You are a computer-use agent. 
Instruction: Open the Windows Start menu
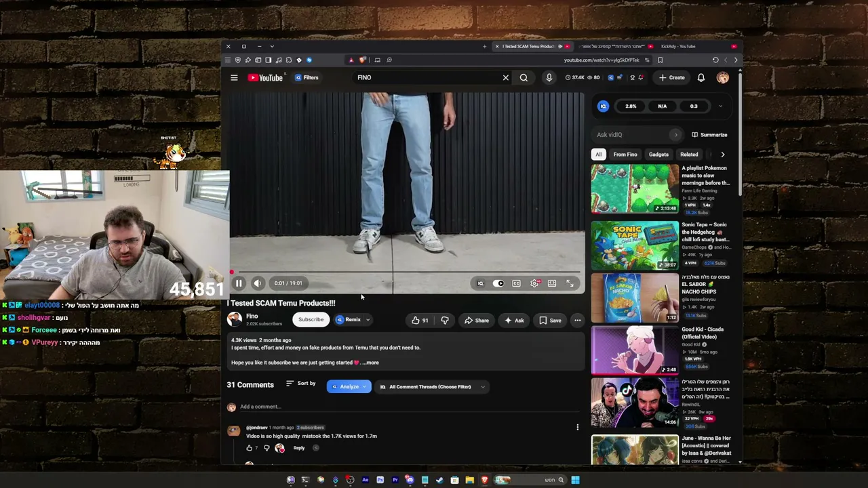[575, 480]
